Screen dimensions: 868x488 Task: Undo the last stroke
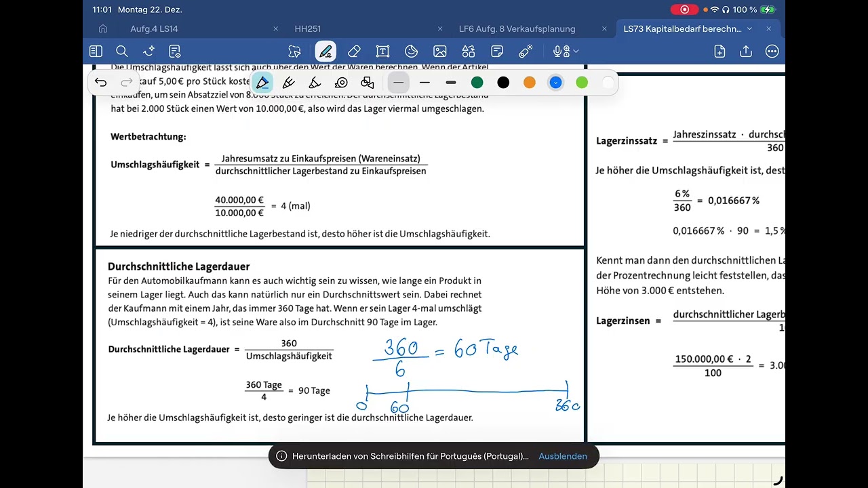point(100,83)
